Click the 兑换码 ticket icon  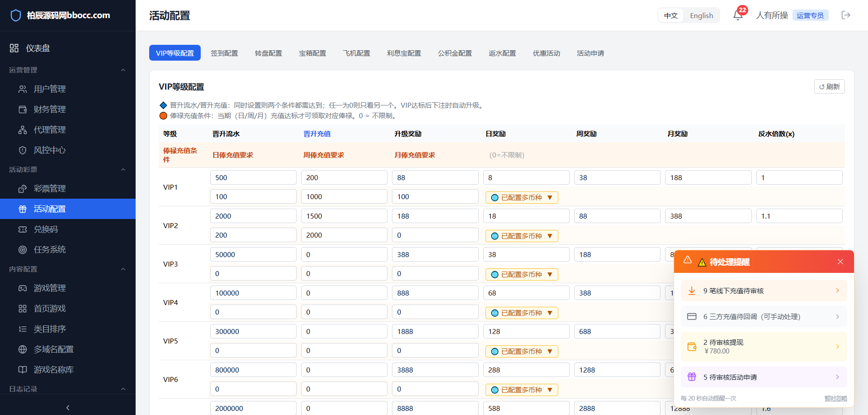point(23,229)
